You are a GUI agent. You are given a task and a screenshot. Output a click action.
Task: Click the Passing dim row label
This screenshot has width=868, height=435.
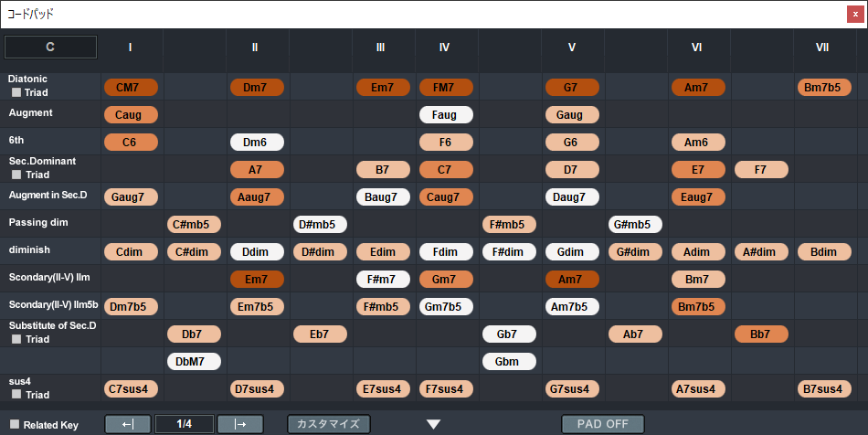[38, 222]
